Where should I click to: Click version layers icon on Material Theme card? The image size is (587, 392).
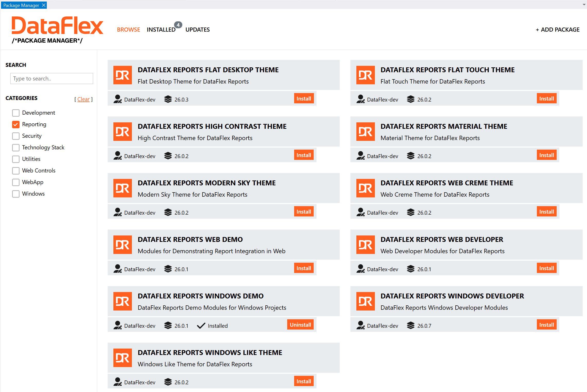click(411, 156)
